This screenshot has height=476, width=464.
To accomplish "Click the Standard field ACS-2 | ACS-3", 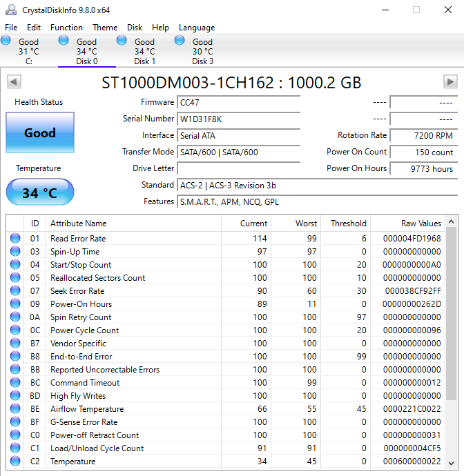I will click(x=317, y=185).
